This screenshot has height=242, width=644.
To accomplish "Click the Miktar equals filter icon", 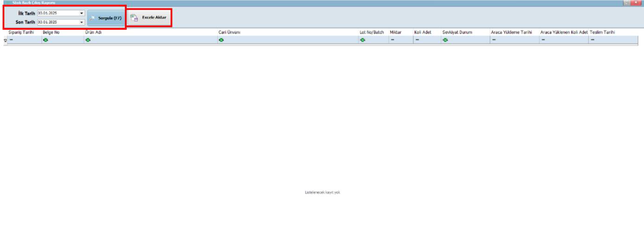I will pyautogui.click(x=393, y=40).
